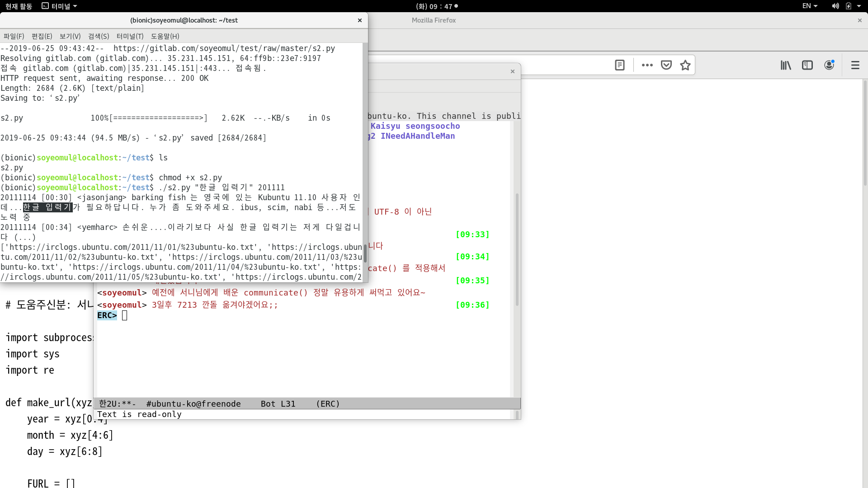This screenshot has width=868, height=488.
Task: Open the 터미널 app menu in the top bar
Action: (59, 6)
